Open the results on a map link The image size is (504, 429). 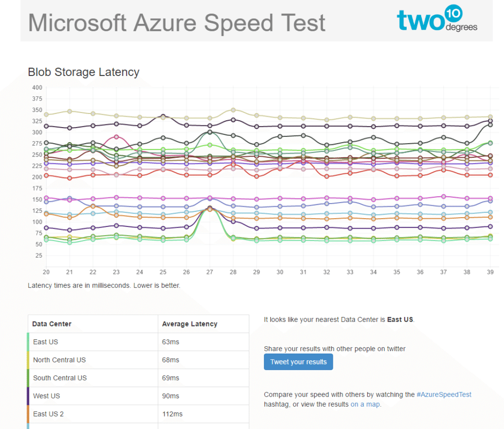tap(365, 404)
